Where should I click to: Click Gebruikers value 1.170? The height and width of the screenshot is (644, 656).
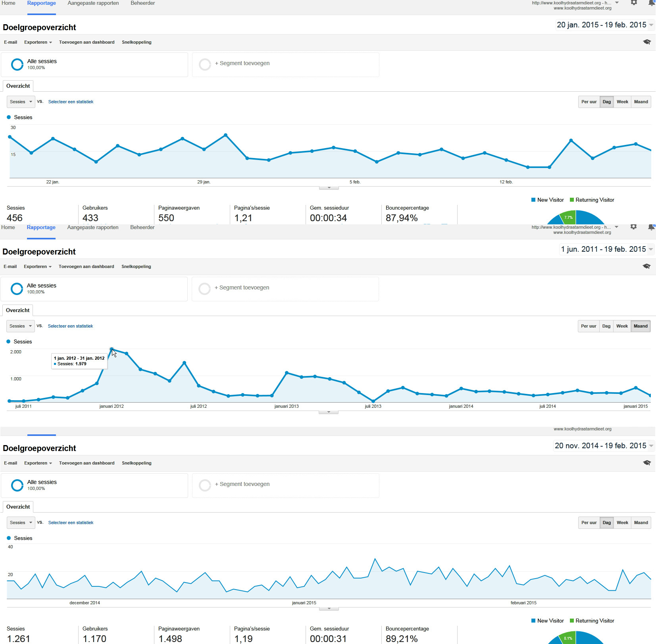[94, 639]
